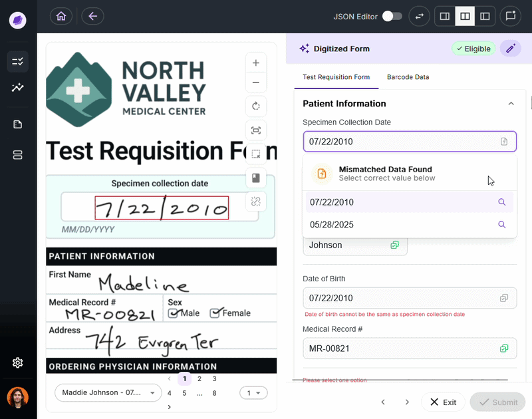532x419 pixels.
Task: Rotate the scanned document
Action: click(x=256, y=106)
